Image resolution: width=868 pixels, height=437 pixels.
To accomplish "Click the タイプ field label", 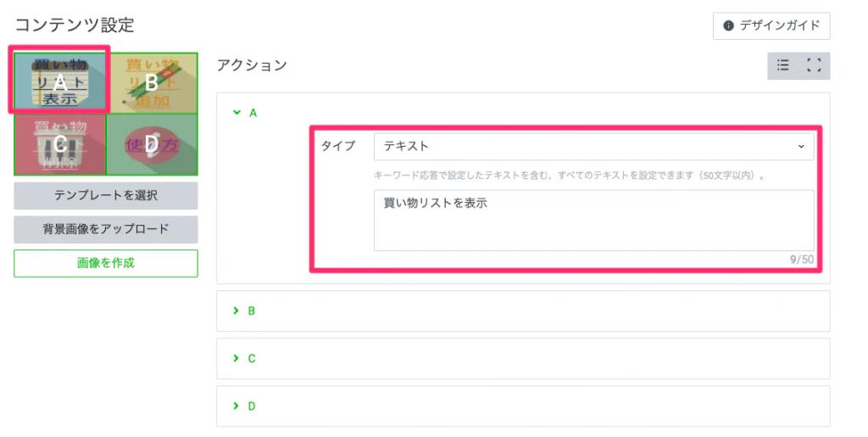I will coord(338,147).
